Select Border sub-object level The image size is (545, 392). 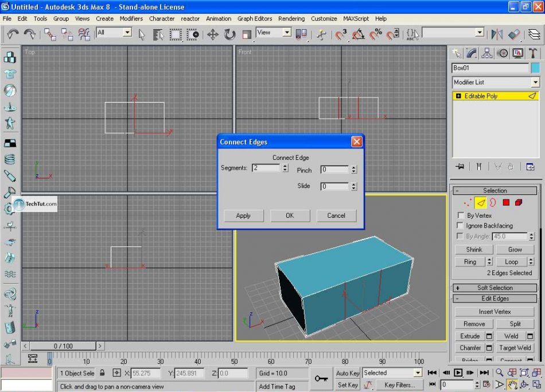(493, 202)
